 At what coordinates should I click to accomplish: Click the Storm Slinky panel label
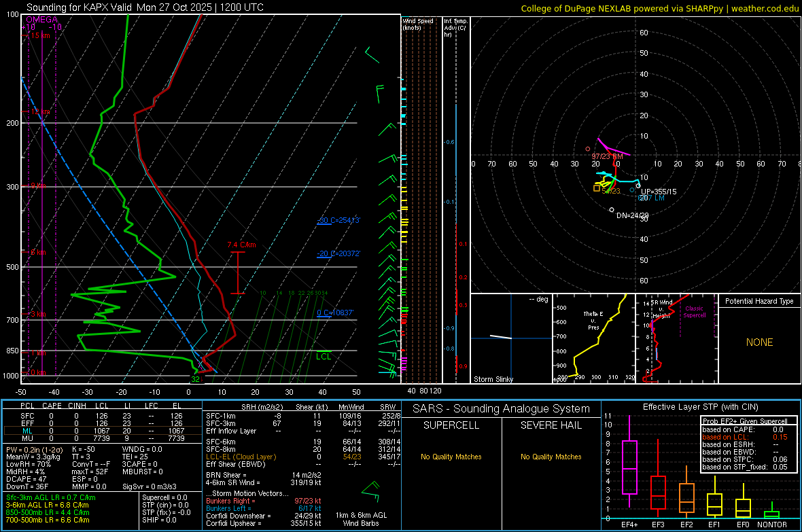[x=493, y=379]
